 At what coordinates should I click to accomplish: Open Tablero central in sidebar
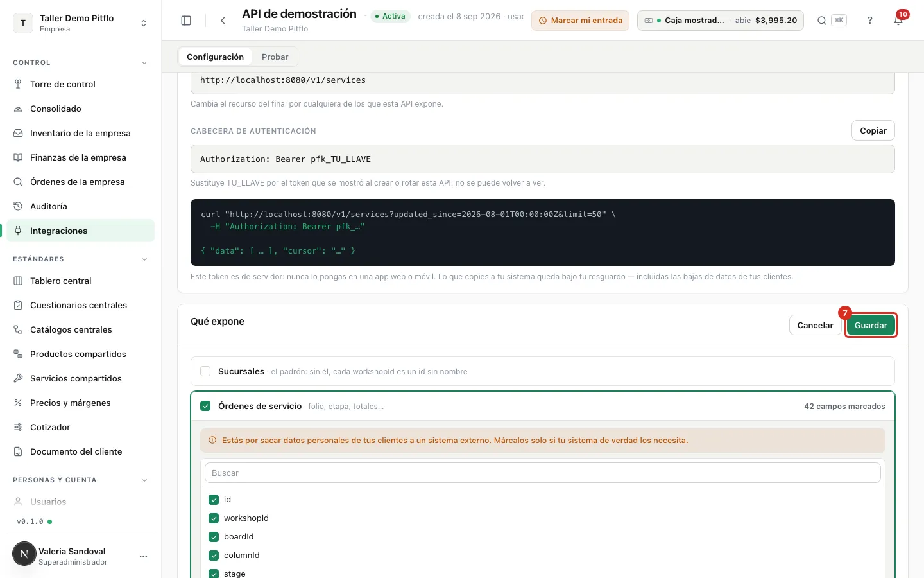coord(80,281)
